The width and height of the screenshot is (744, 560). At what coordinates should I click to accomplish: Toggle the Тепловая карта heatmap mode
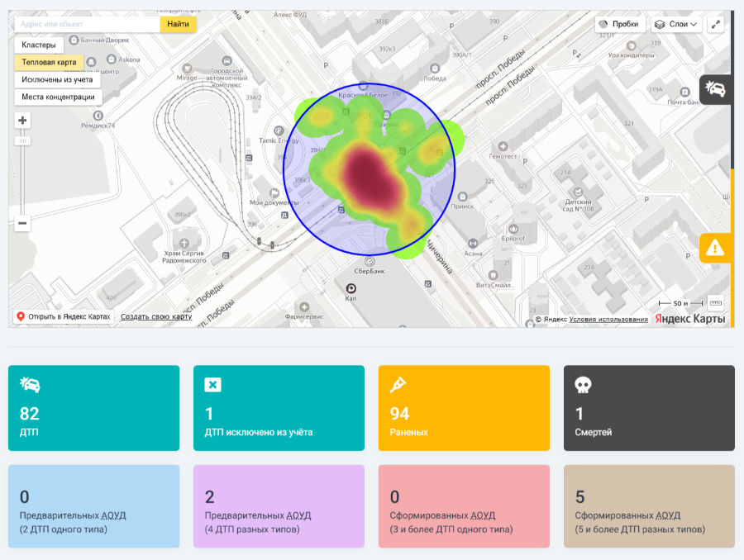pos(49,62)
